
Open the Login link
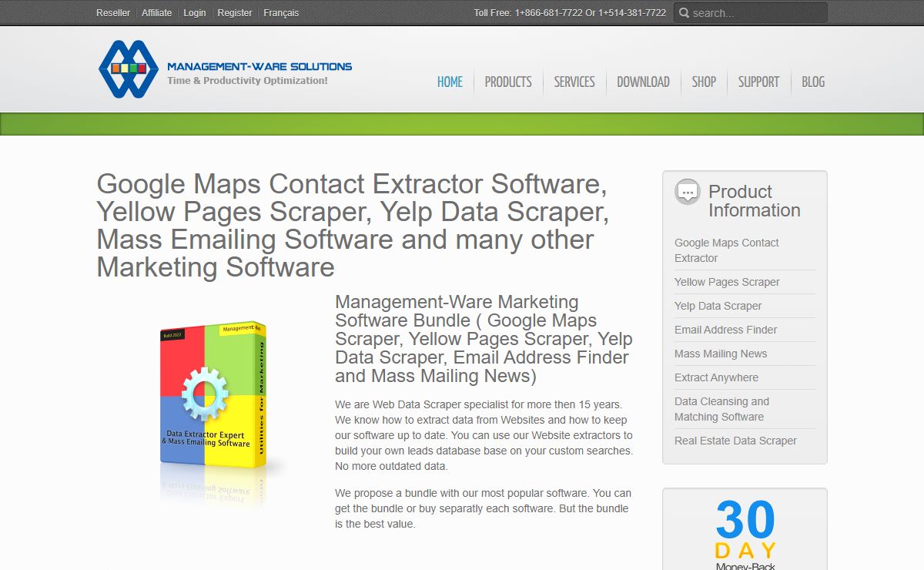pyautogui.click(x=195, y=12)
